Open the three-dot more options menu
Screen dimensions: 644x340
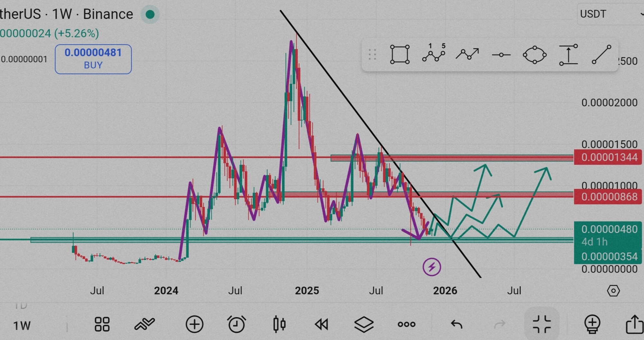(x=406, y=324)
